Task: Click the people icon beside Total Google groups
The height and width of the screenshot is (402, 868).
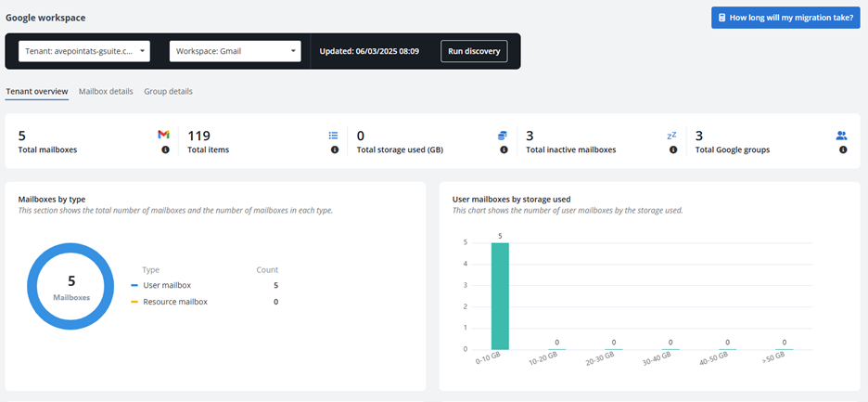Action: pos(842,136)
